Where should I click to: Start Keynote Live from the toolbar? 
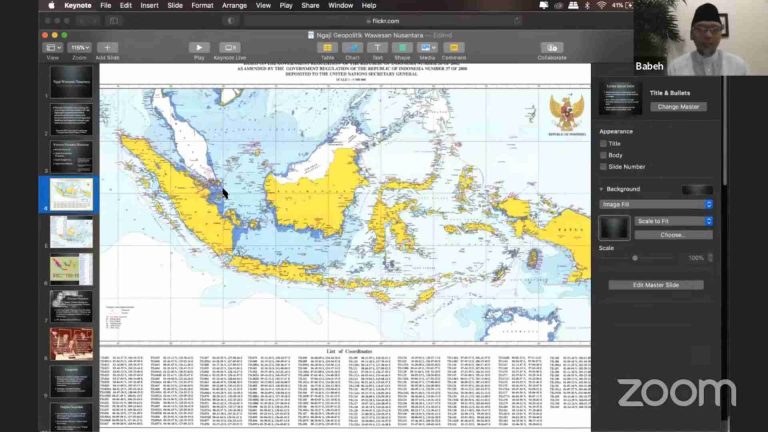click(230, 47)
